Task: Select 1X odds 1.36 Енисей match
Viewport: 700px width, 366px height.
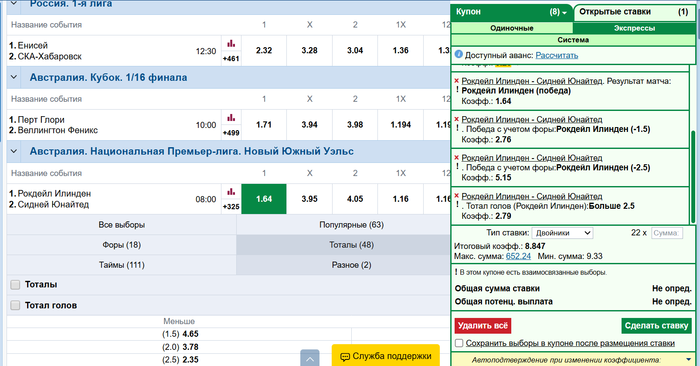Action: click(400, 50)
